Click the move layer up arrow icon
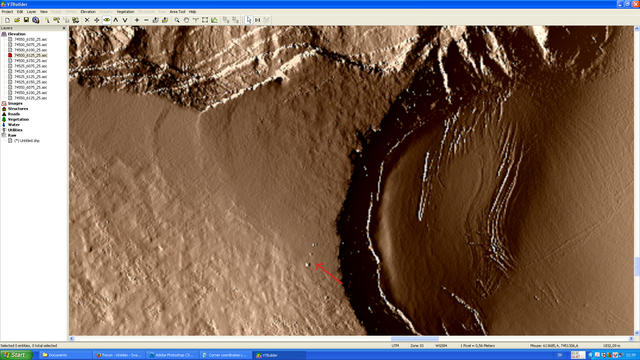Image resolution: width=640 pixels, height=360 pixels. [116, 20]
